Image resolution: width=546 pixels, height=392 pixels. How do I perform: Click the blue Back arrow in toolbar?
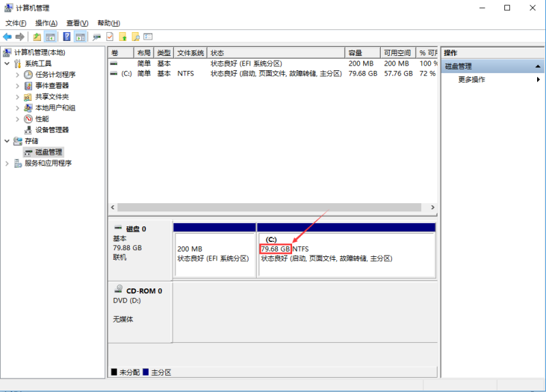[x=7, y=37]
